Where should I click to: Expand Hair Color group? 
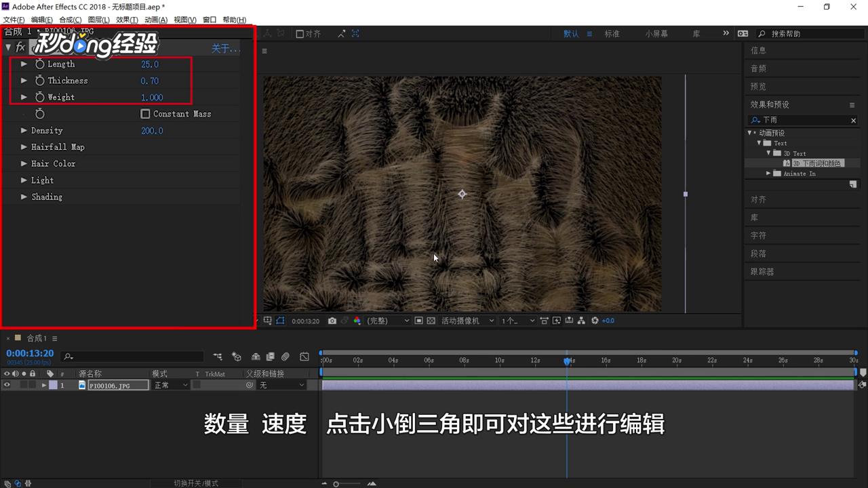(x=24, y=163)
